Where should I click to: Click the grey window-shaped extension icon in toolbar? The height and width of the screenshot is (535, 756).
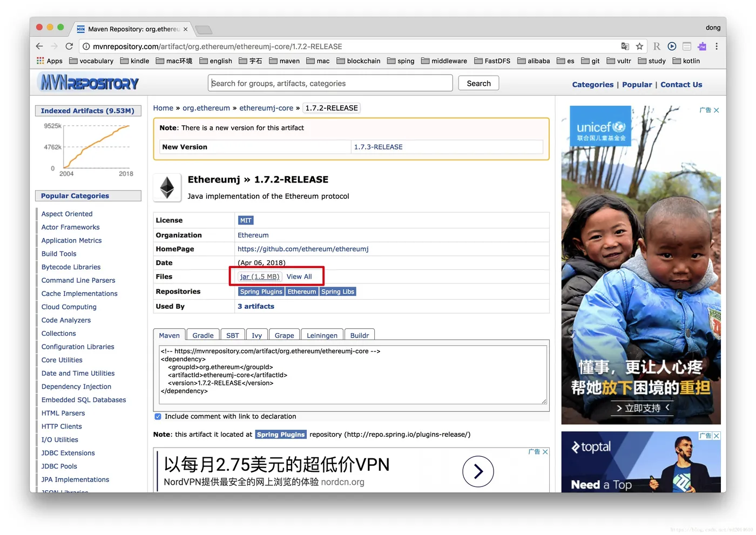687,46
